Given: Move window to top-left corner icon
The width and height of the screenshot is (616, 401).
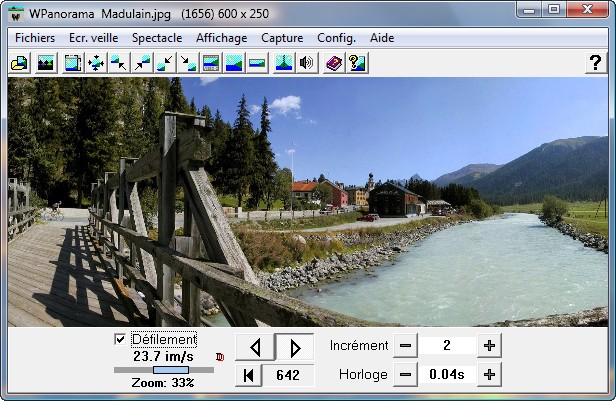Looking at the screenshot, I should [119, 63].
